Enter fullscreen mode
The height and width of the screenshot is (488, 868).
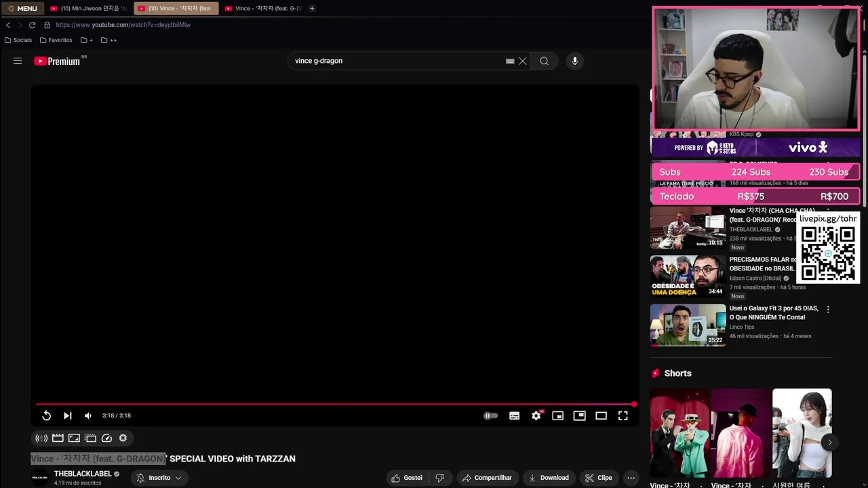coord(623,415)
